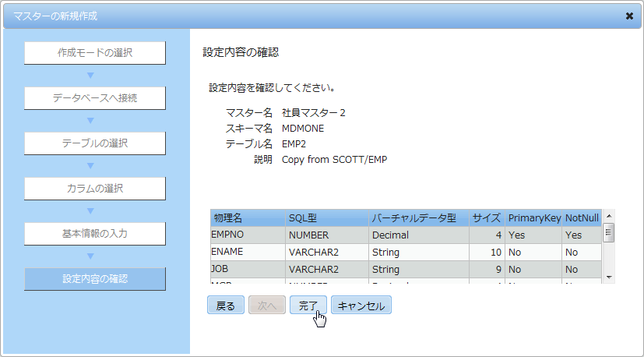Click String in JOB row
Image resolution: width=644 pixels, height=357 pixels.
coord(419,270)
